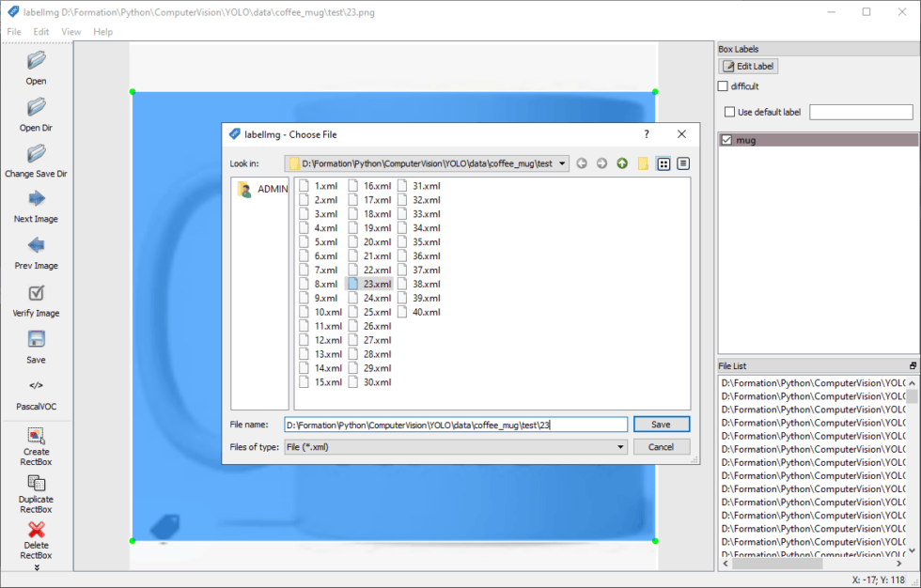Go to Next Image arrow
The image size is (921, 588).
pyautogui.click(x=36, y=198)
